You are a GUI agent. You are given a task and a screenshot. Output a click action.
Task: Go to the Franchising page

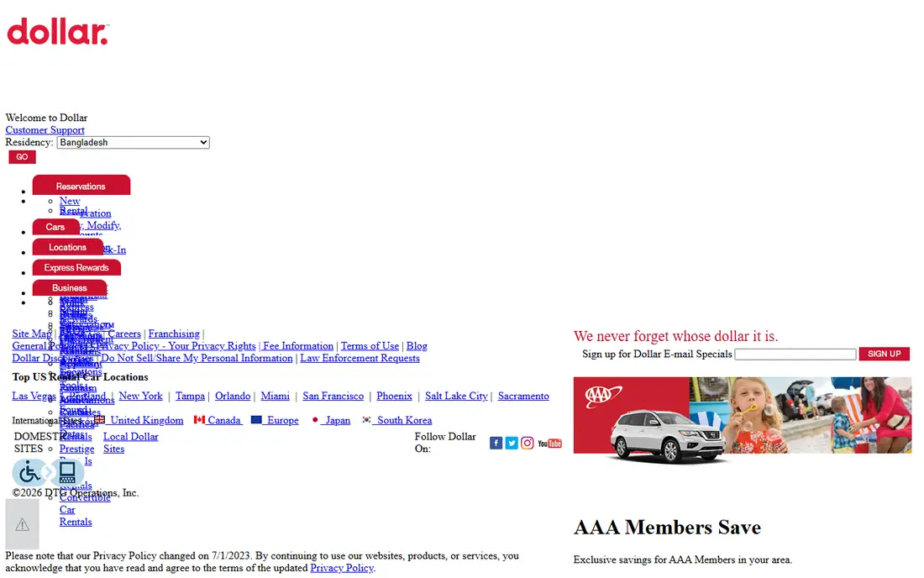174,334
